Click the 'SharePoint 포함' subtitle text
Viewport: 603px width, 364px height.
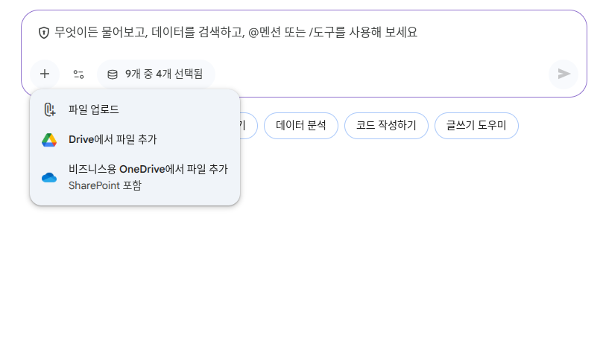click(x=104, y=185)
